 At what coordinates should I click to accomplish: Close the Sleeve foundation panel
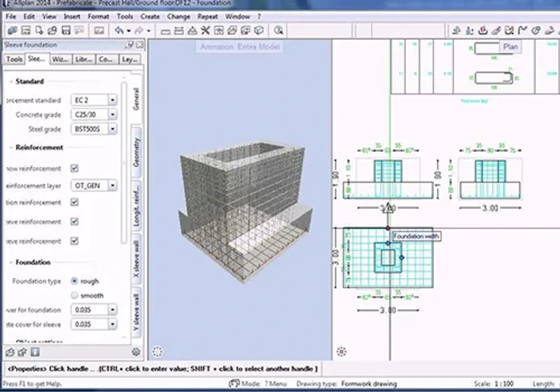(139, 45)
